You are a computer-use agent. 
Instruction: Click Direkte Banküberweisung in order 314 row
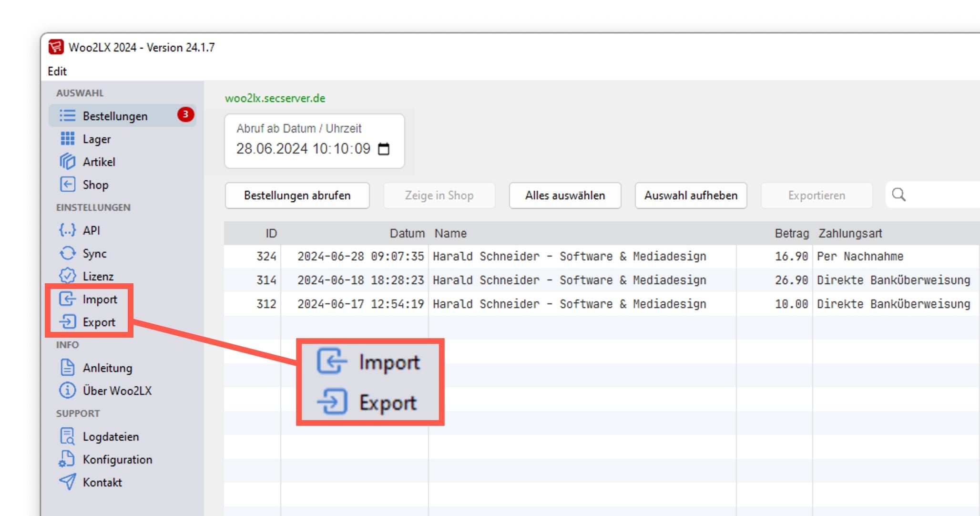click(x=894, y=280)
